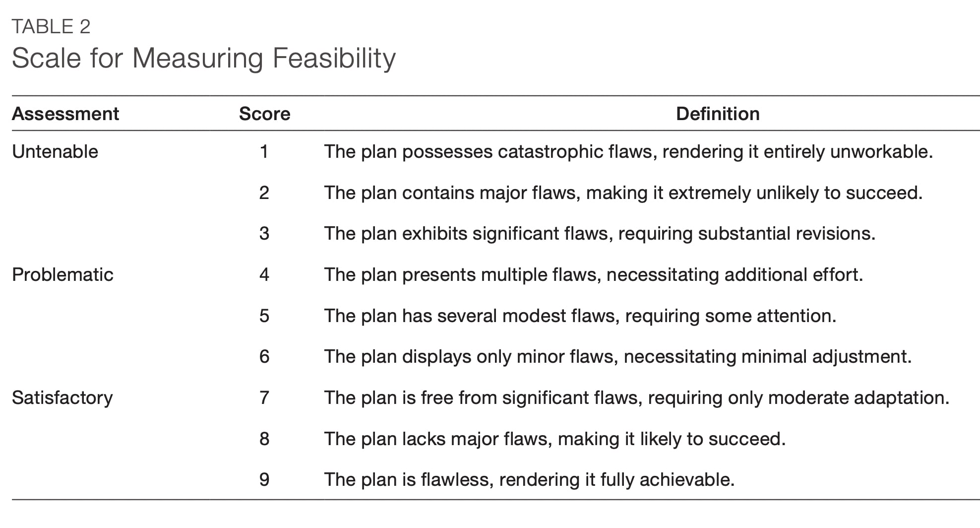980x528 pixels.
Task: Click the catastrophic flaws definition text
Action: 628,152
